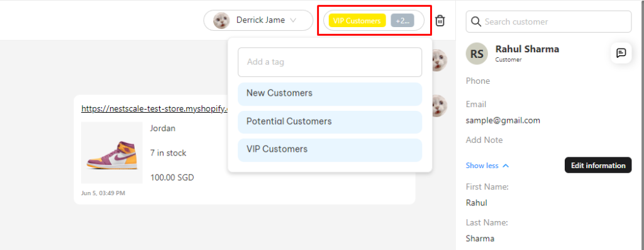
Task: Open the nestscale-test-store Shopify link
Action: click(x=155, y=108)
